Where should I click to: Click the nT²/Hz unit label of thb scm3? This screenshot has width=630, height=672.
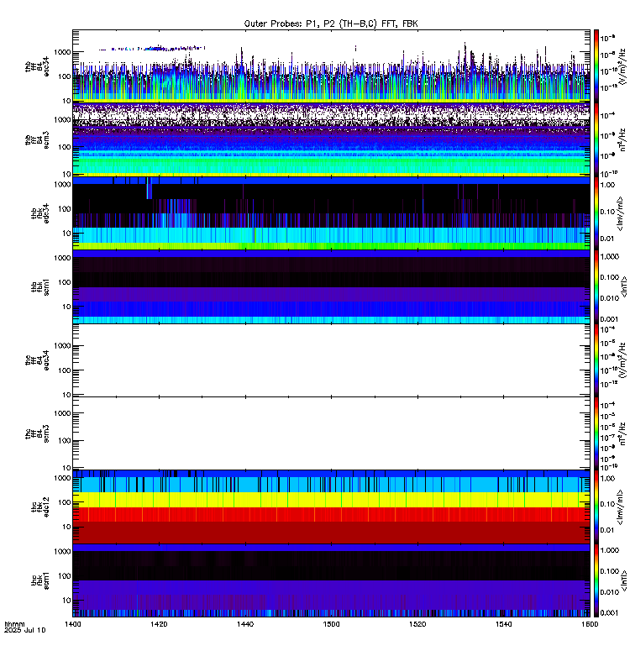[622, 139]
